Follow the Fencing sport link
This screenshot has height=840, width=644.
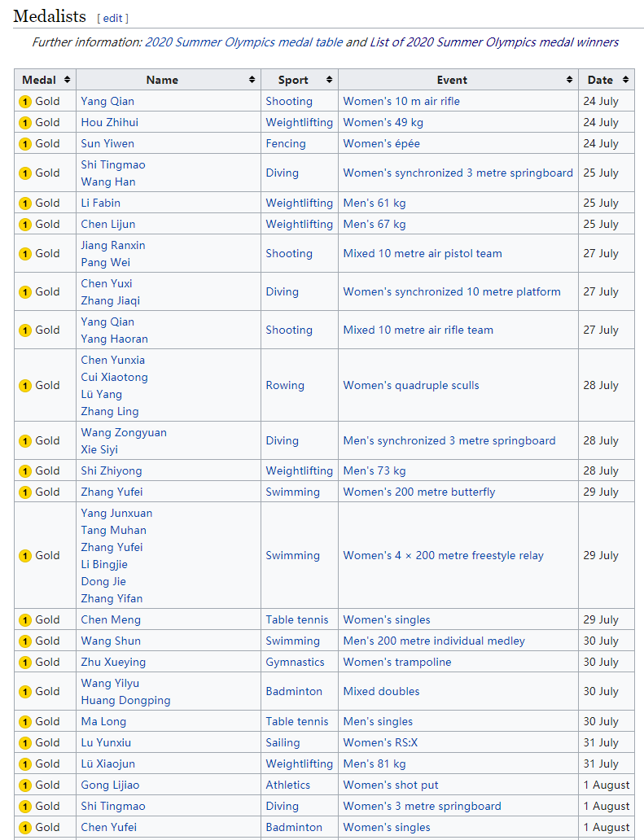point(286,143)
